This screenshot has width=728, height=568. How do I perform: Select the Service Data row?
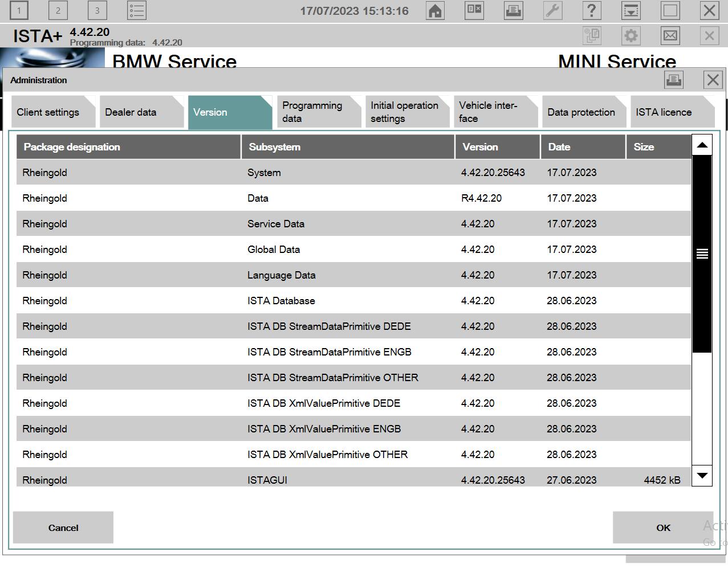coord(353,224)
